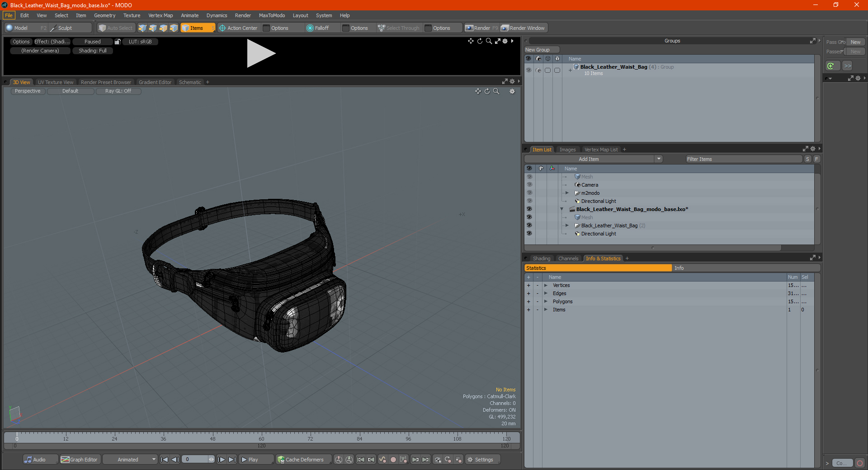The image size is (868, 470).
Task: Zoom 3D viewport with magnifier icon
Action: click(x=496, y=91)
